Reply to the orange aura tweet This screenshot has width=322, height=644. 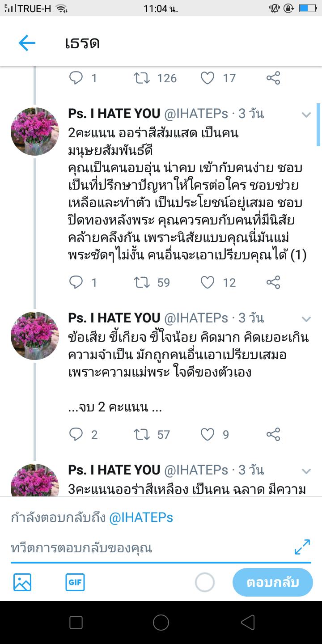(x=76, y=282)
